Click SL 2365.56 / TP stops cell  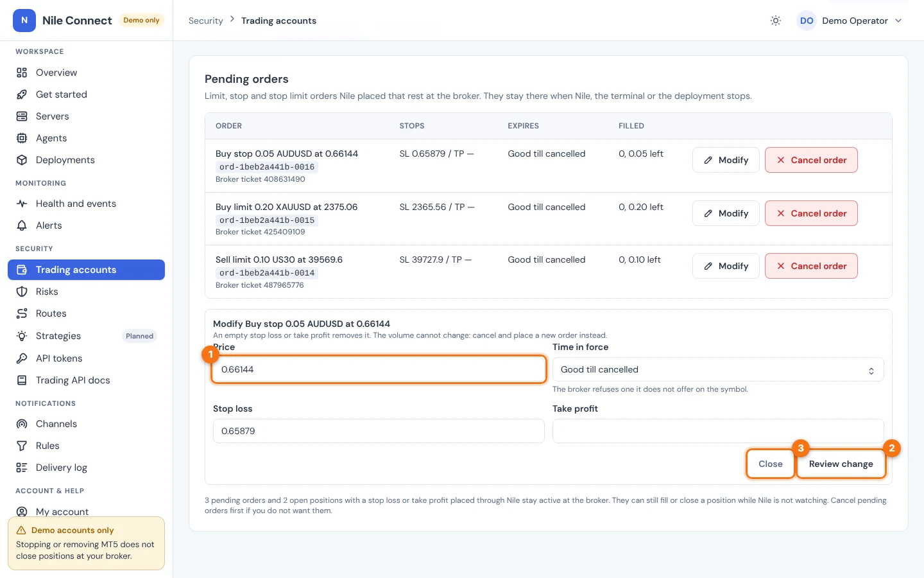coord(437,207)
